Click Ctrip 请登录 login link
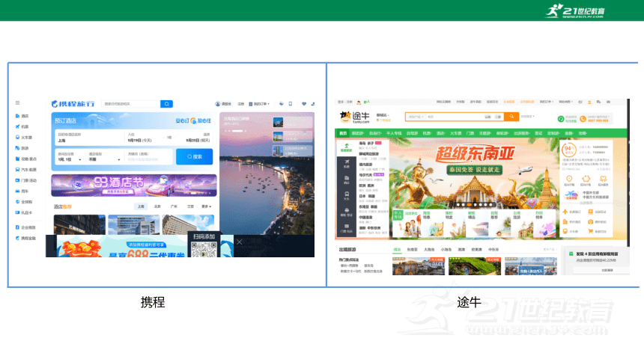644x362 pixels. (x=223, y=104)
